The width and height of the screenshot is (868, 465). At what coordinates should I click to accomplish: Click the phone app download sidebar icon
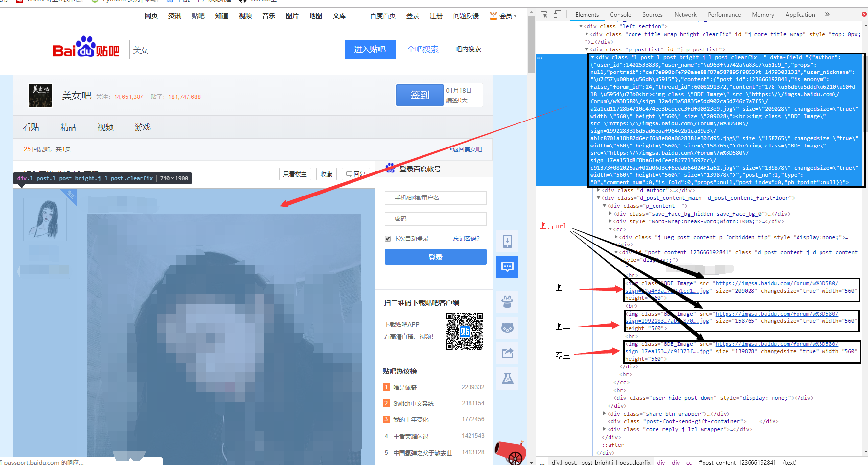click(507, 242)
